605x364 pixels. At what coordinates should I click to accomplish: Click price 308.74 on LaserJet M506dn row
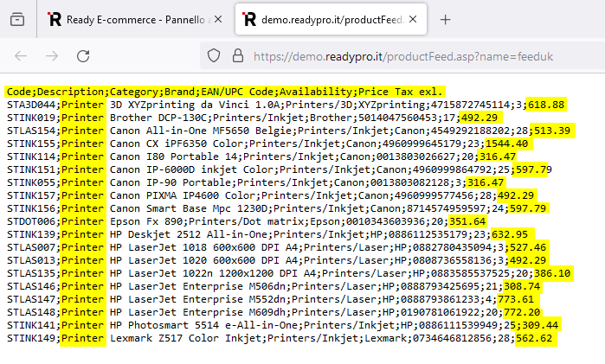[x=522, y=286]
